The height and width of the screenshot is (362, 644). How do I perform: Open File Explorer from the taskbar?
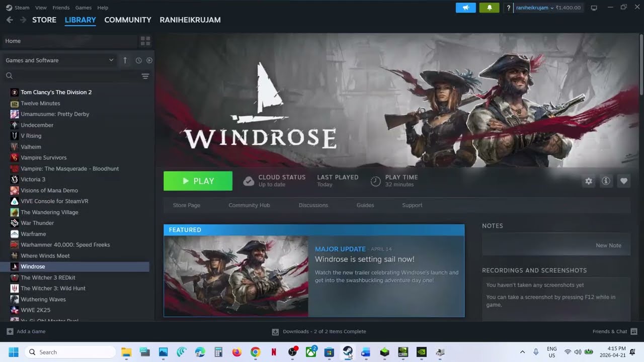(126, 352)
